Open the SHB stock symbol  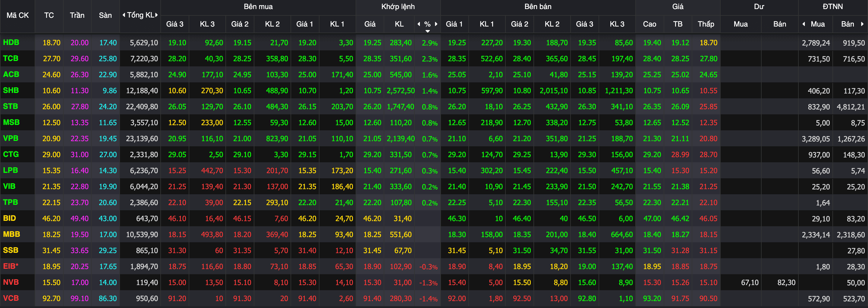(x=11, y=90)
